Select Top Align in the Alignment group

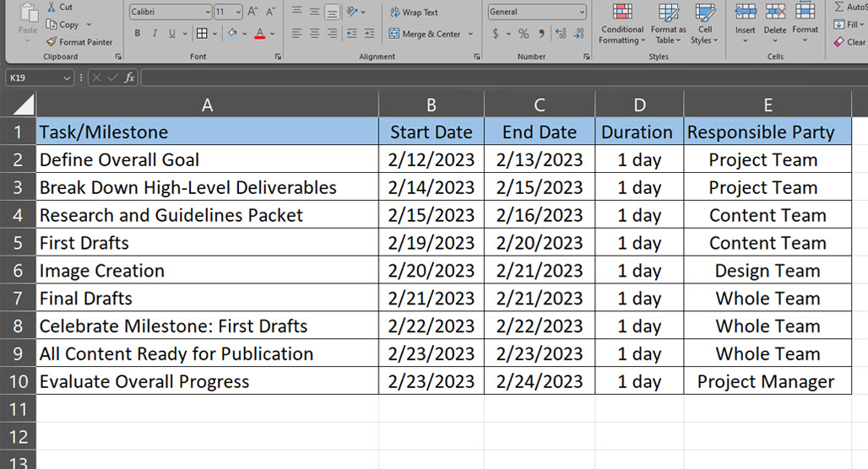[296, 11]
